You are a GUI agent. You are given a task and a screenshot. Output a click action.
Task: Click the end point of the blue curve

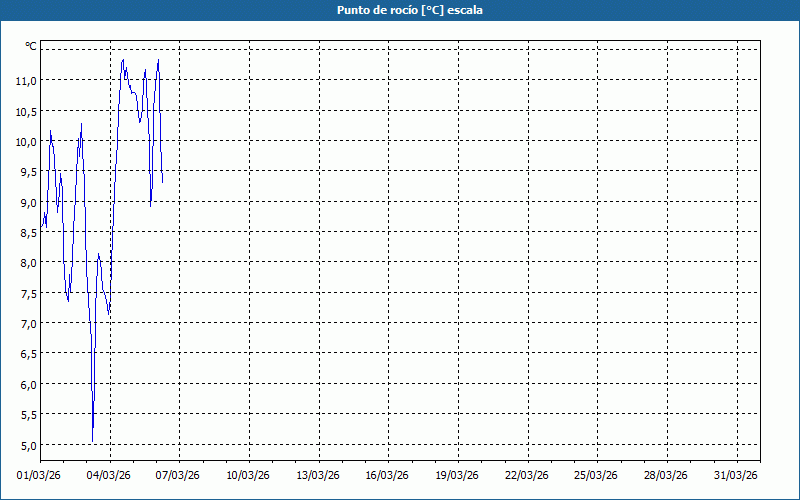(163, 182)
